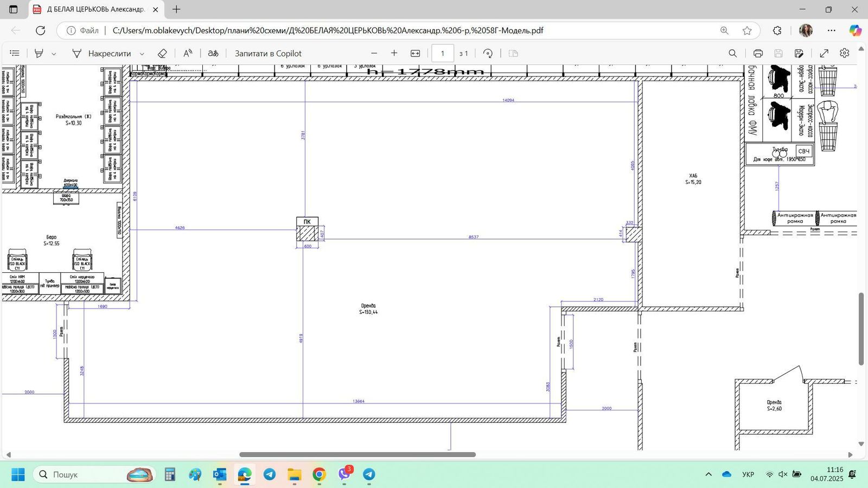
Task: Close the PDF tab
Action: 155,10
